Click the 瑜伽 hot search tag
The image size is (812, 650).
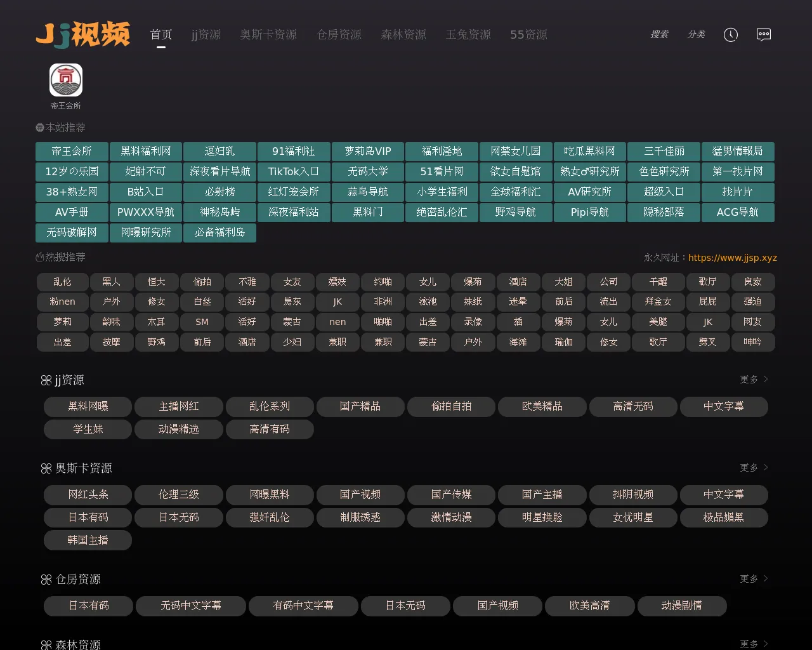[563, 342]
